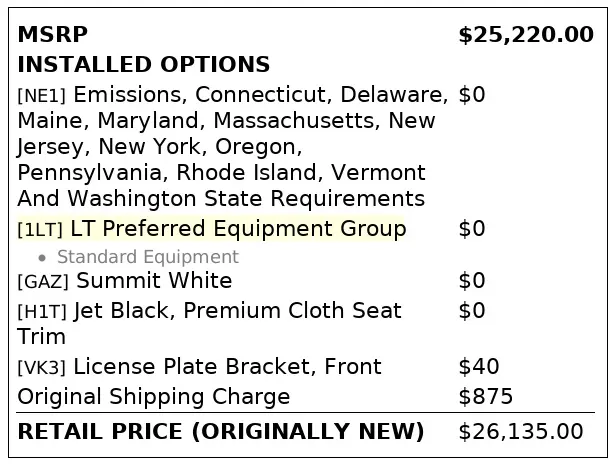Select the GAZ option code
This screenshot has height=466, width=614.
point(43,282)
